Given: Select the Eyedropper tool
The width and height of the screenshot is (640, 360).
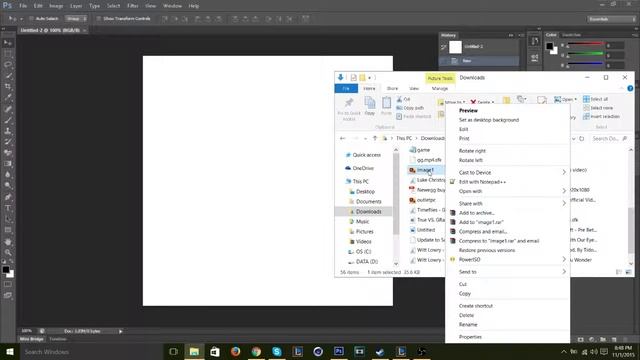Looking at the screenshot, I should pyautogui.click(x=8, y=98).
